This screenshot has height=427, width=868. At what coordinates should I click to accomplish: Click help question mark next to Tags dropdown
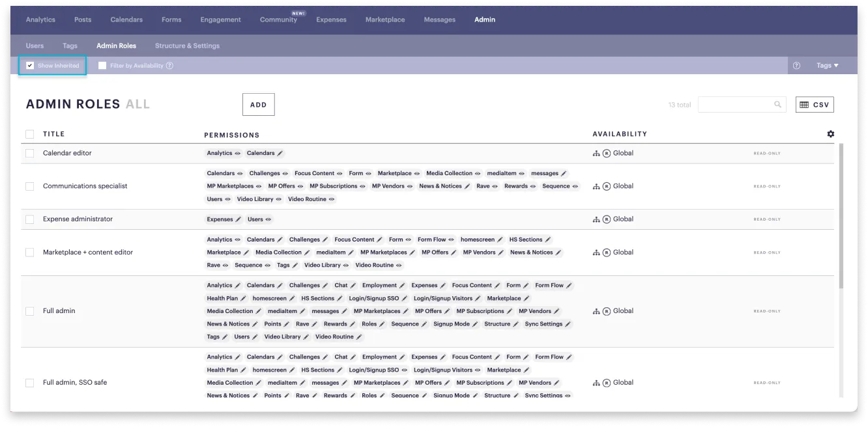tap(797, 66)
